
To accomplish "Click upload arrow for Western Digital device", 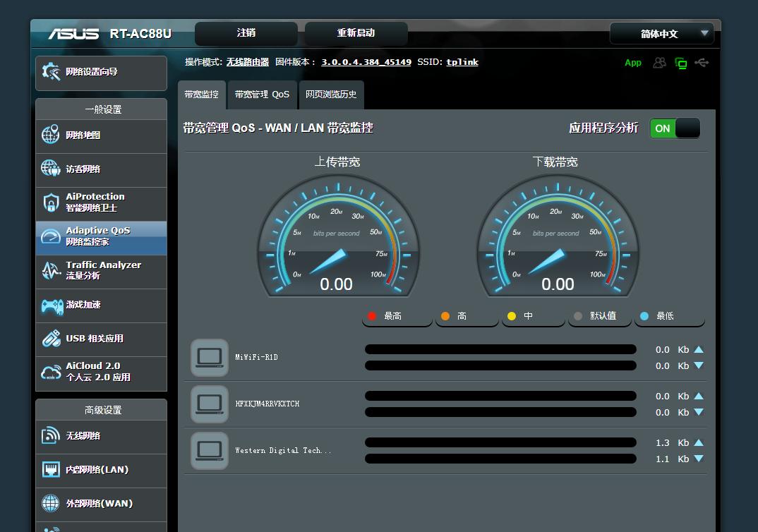I will [x=698, y=443].
